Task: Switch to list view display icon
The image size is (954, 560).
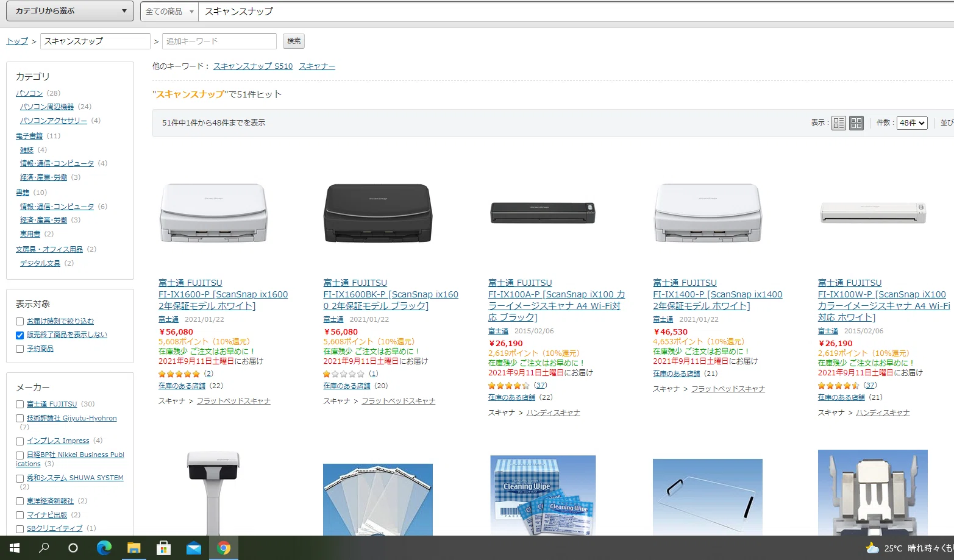Action: pos(839,123)
